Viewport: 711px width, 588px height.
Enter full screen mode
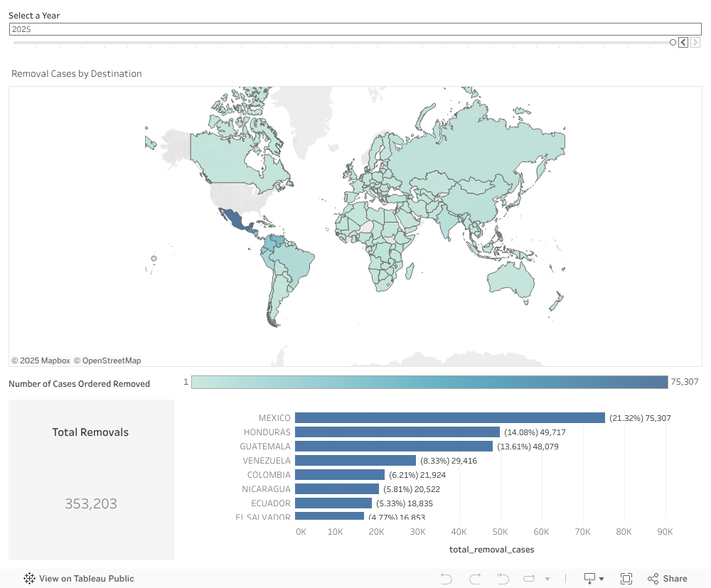(x=626, y=579)
